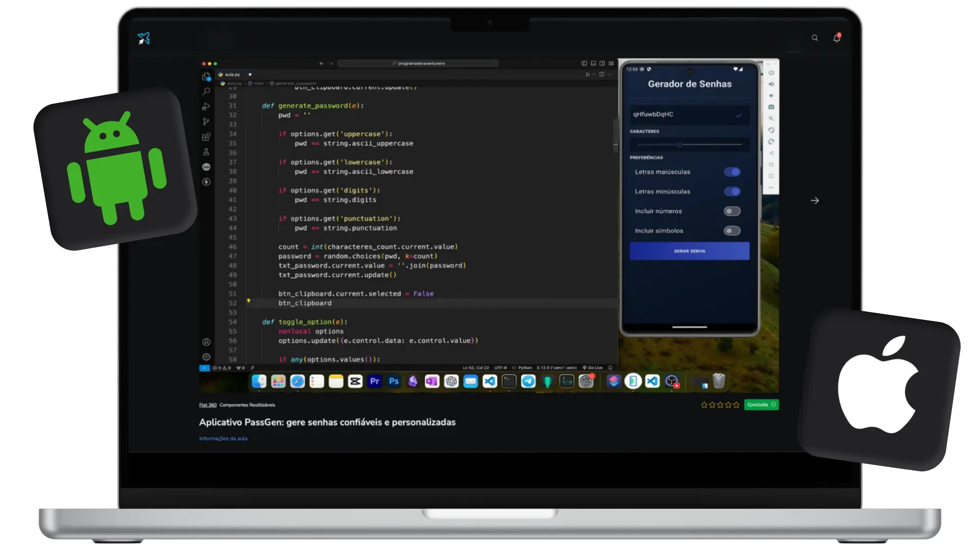This screenshot has height=551, width=980.
Task: Select the aula.py editor tab
Action: (232, 74)
